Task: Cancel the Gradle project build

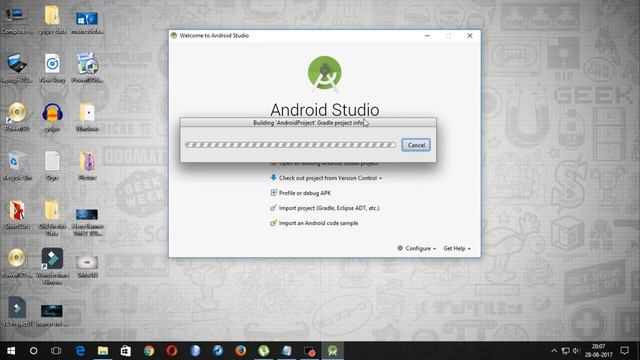Action: pyautogui.click(x=416, y=145)
